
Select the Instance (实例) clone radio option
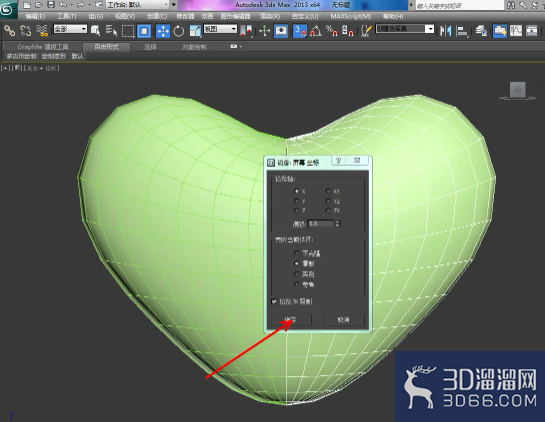tap(296, 274)
